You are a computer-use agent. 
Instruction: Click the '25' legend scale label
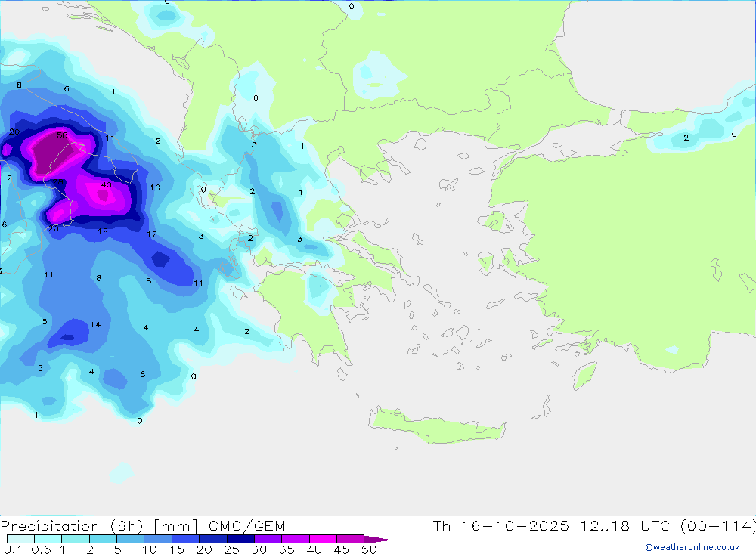(x=231, y=549)
